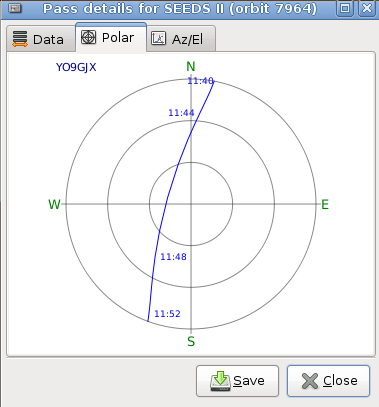Click the E compass label
This screenshot has height=407, width=379.
coord(325,204)
